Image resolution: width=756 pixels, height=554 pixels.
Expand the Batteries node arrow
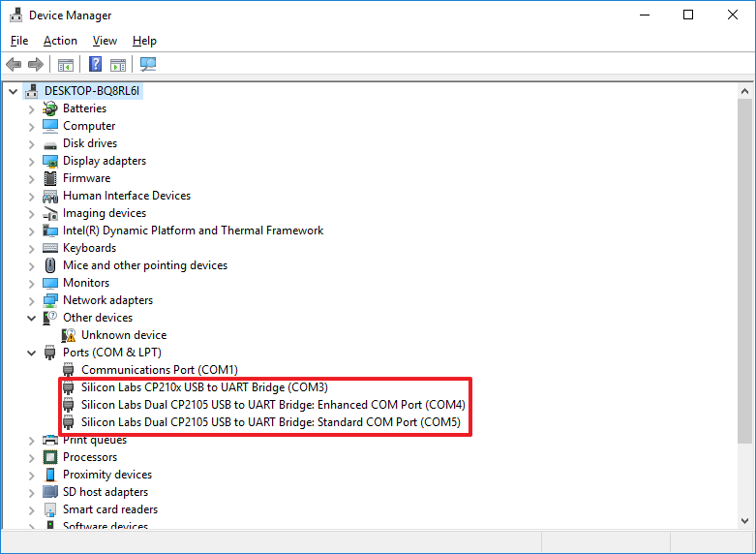tap(31, 109)
